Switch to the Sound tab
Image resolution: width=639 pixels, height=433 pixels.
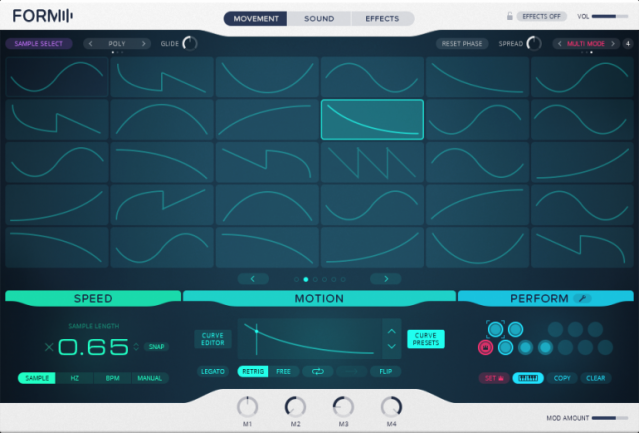(319, 19)
